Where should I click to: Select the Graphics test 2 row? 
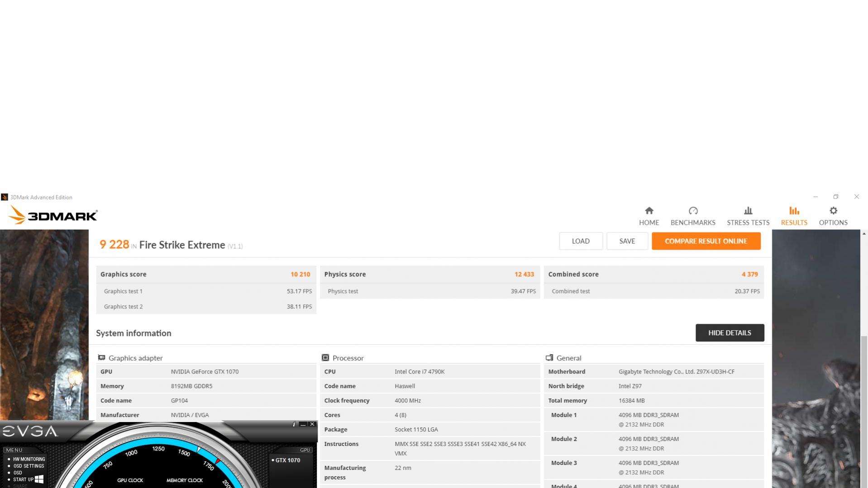click(x=206, y=307)
